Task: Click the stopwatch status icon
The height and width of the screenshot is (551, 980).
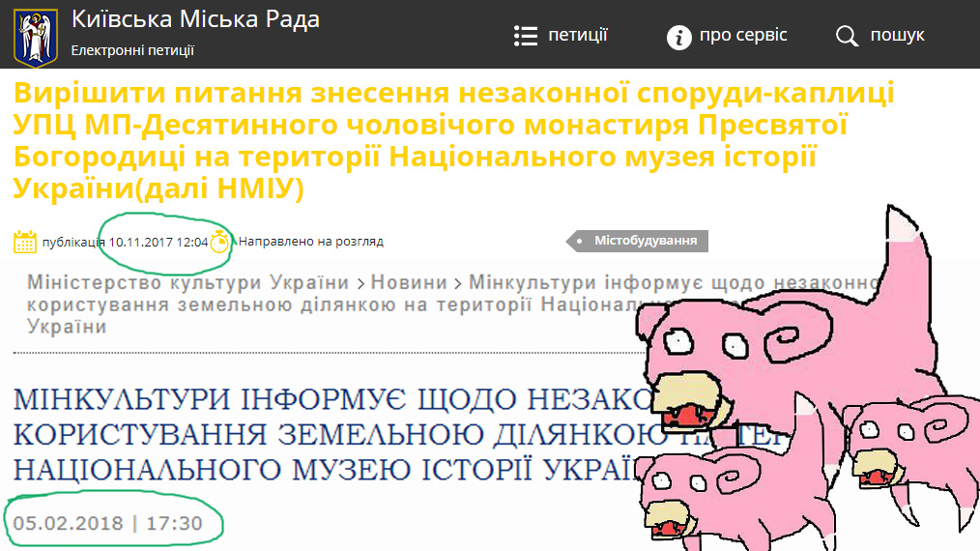Action: pos(219,242)
